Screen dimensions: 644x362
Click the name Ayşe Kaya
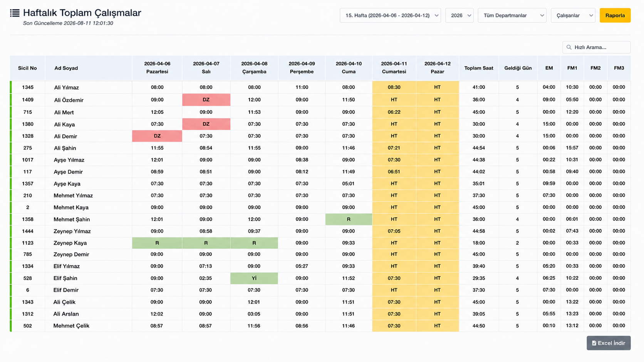pos(67,184)
